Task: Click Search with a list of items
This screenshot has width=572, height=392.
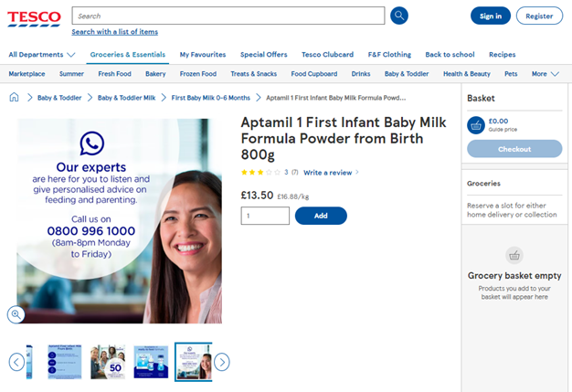Action: coord(115,32)
